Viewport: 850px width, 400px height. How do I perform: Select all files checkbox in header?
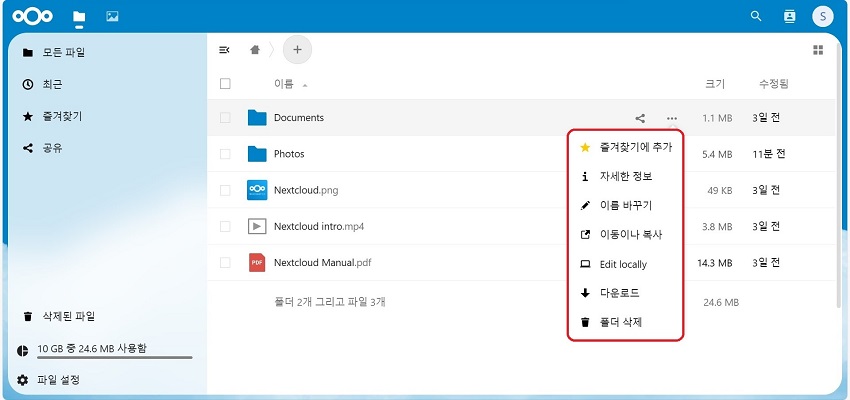[225, 84]
